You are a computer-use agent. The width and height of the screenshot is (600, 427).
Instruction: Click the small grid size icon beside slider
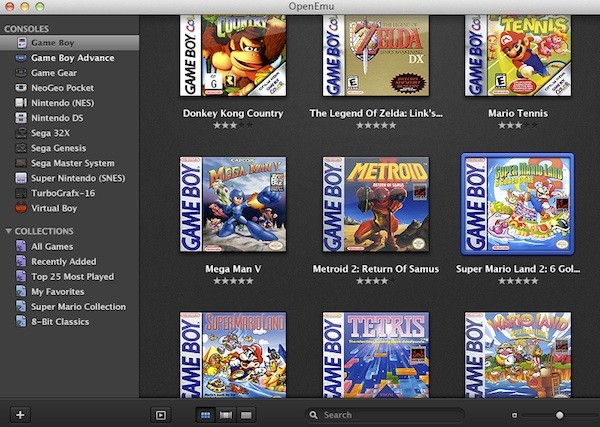pos(515,415)
